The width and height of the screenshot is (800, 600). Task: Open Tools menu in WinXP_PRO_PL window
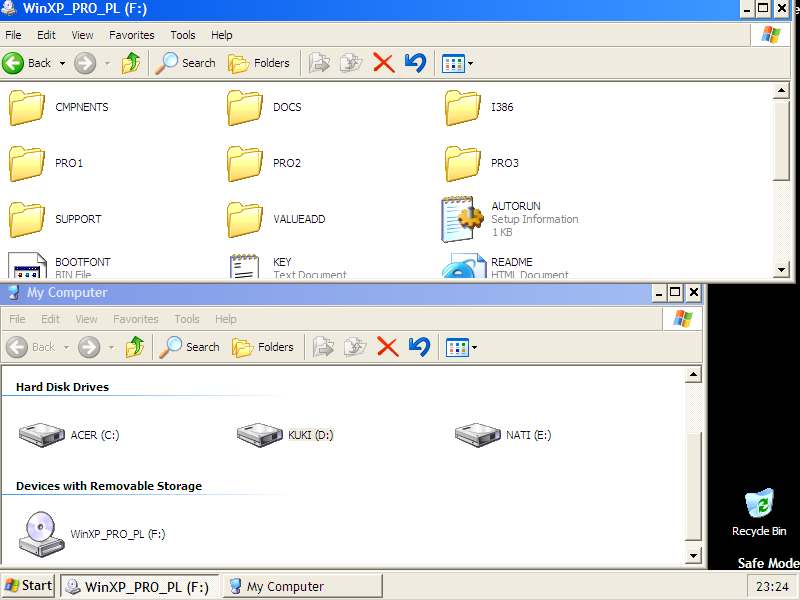183,35
